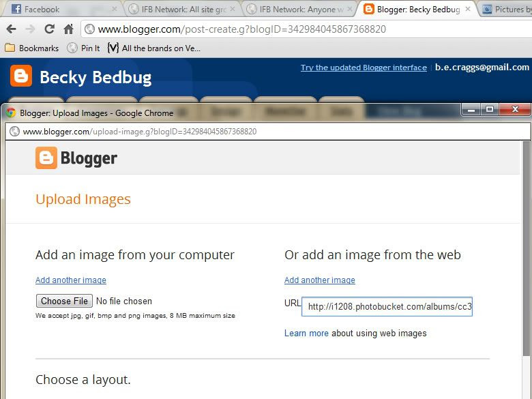Click 'Add an image from your computer' heading
Image resolution: width=532 pixels, height=399 pixels.
coord(135,255)
